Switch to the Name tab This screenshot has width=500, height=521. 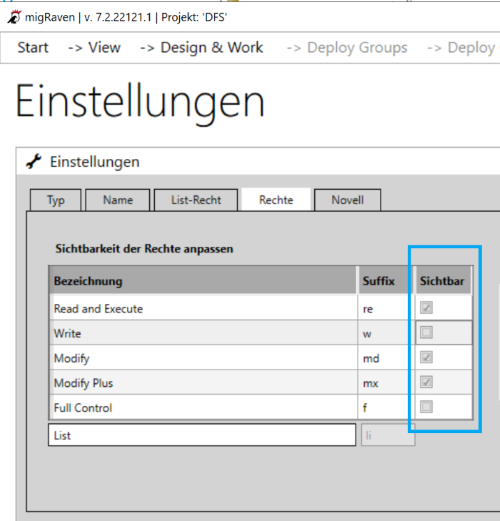pyautogui.click(x=118, y=200)
